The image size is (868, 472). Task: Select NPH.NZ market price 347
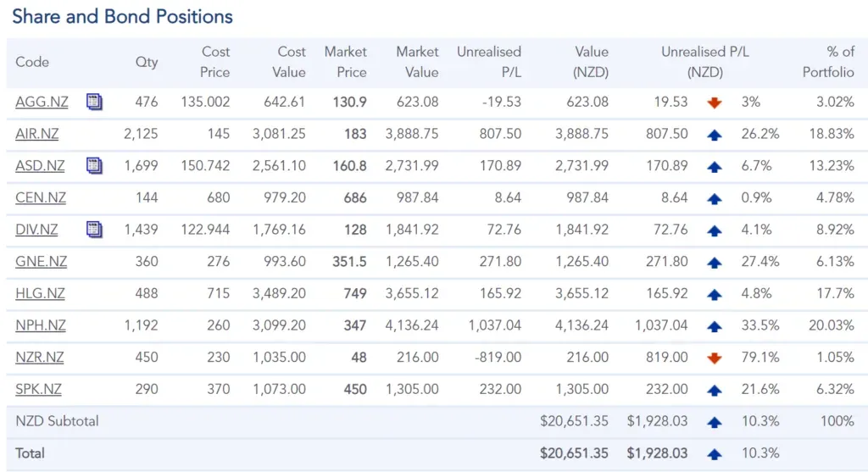(x=355, y=325)
